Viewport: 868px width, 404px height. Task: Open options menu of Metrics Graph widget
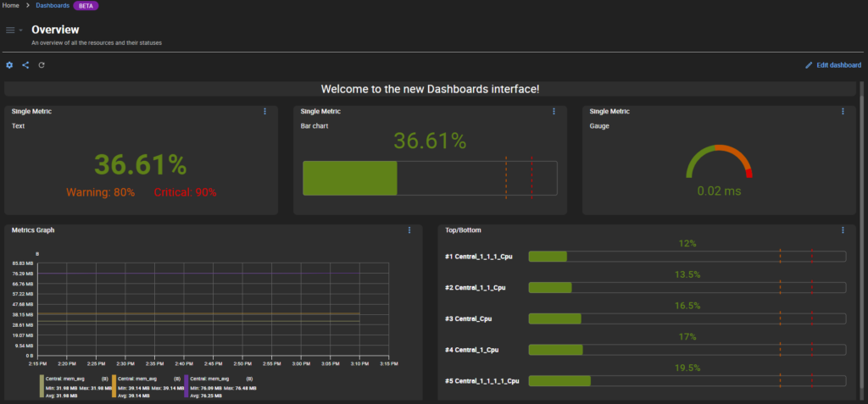(x=409, y=230)
